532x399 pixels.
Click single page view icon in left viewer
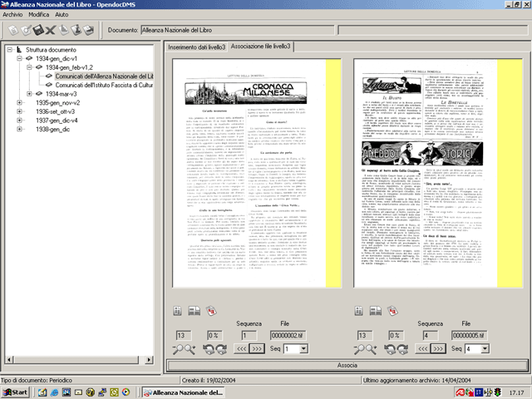pos(177,311)
